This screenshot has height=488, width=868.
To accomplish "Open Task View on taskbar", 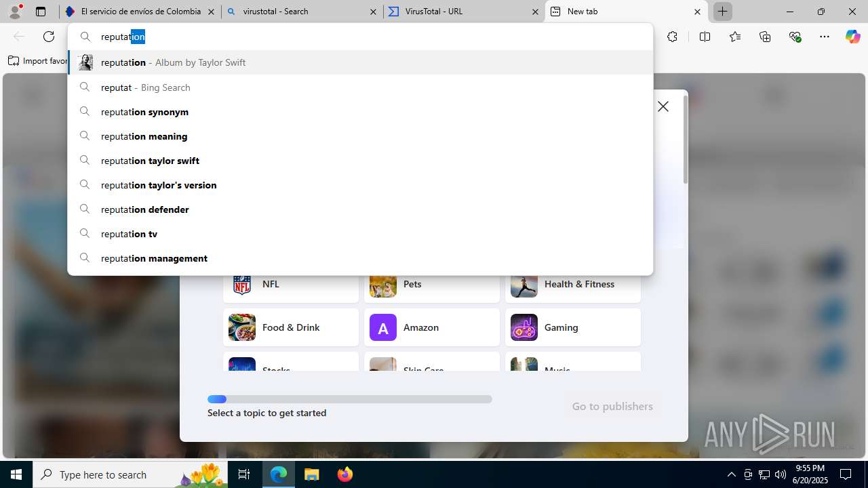I will 245,474.
